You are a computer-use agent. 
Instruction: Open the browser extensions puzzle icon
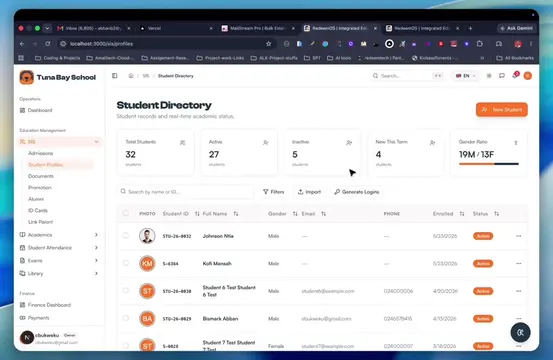pyautogui.click(x=480, y=44)
